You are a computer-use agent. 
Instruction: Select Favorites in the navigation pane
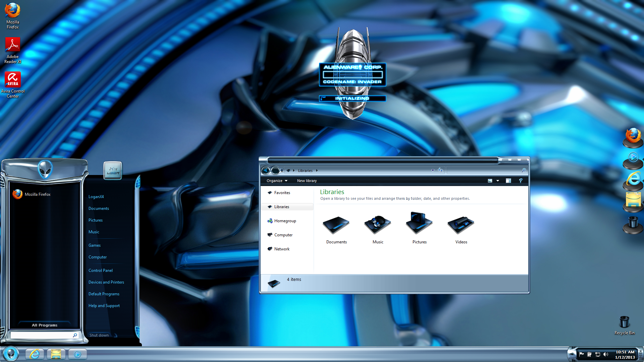pos(282,193)
